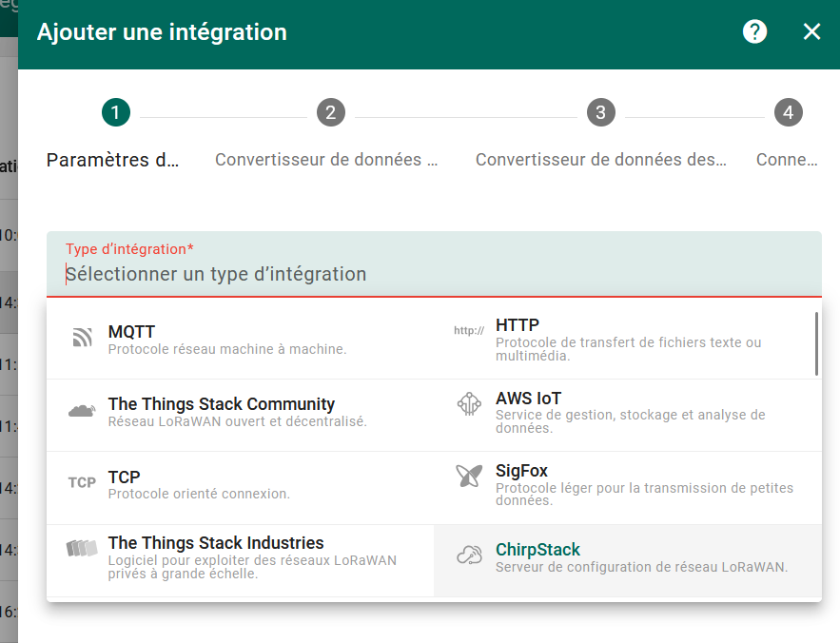This screenshot has width=840, height=643.
Task: Select first Convertisseur de données step label
Action: point(326,160)
